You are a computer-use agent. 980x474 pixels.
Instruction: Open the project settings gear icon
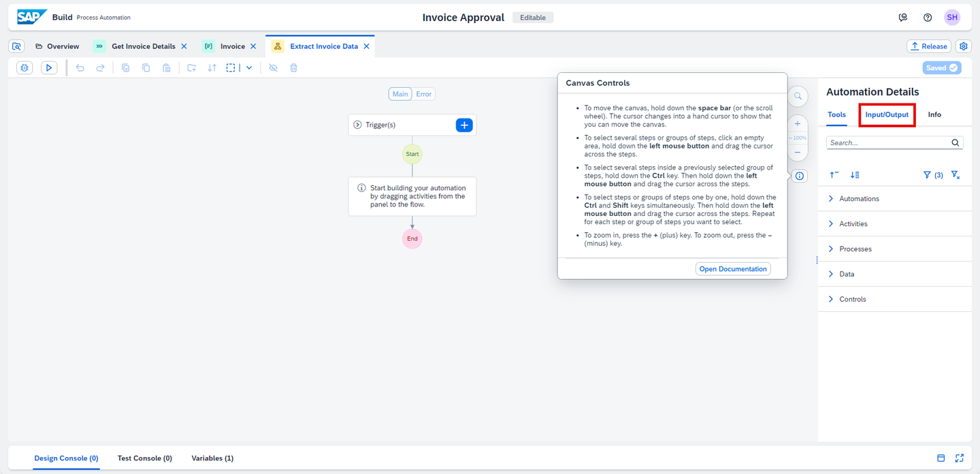click(x=964, y=46)
